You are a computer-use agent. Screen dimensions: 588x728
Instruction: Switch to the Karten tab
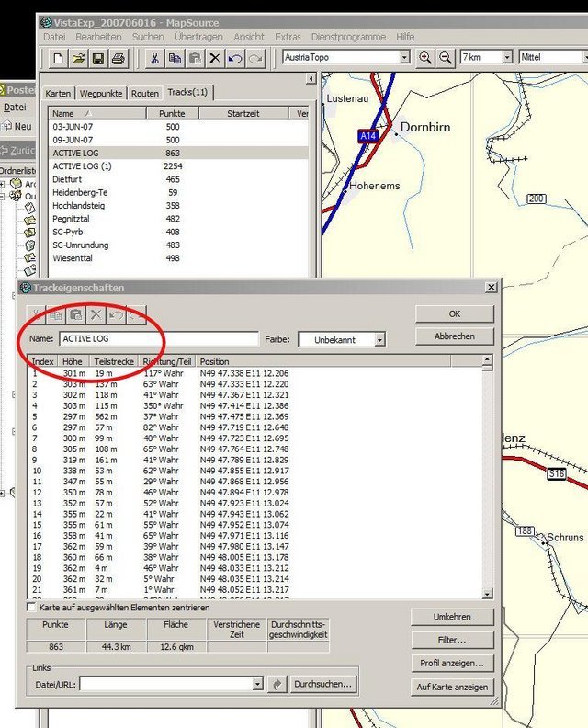(58, 94)
